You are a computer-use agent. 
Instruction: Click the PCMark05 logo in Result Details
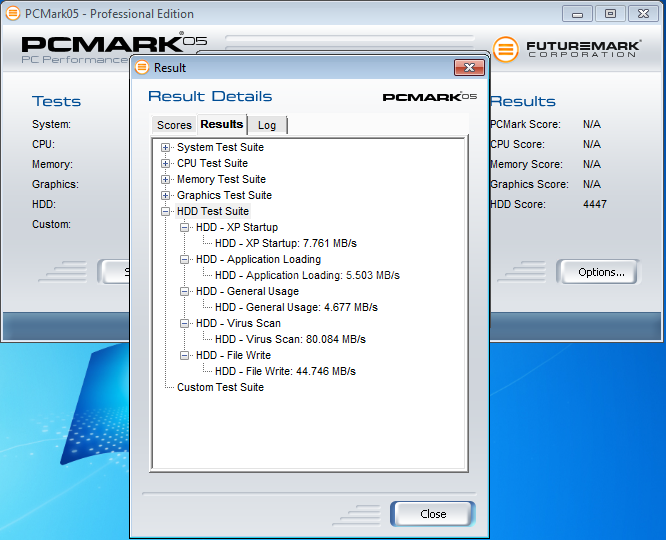429,97
